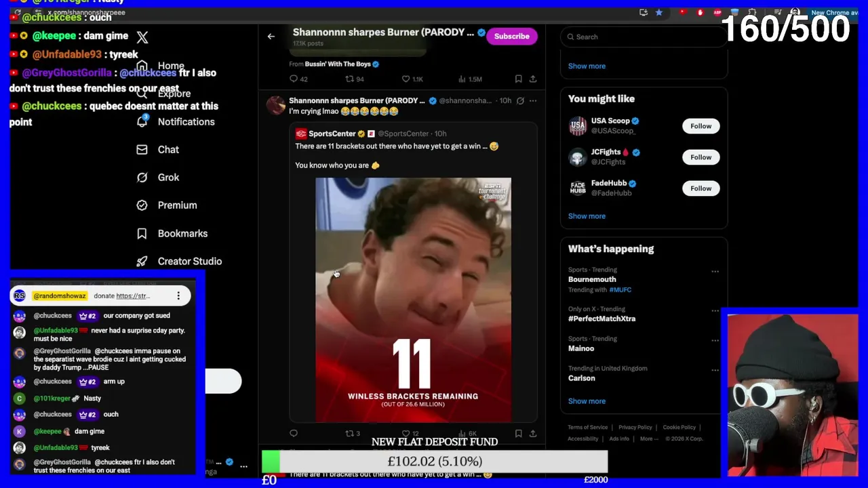Open the Bournemouth trending topic
This screenshot has height=488, width=868.
coord(592,279)
